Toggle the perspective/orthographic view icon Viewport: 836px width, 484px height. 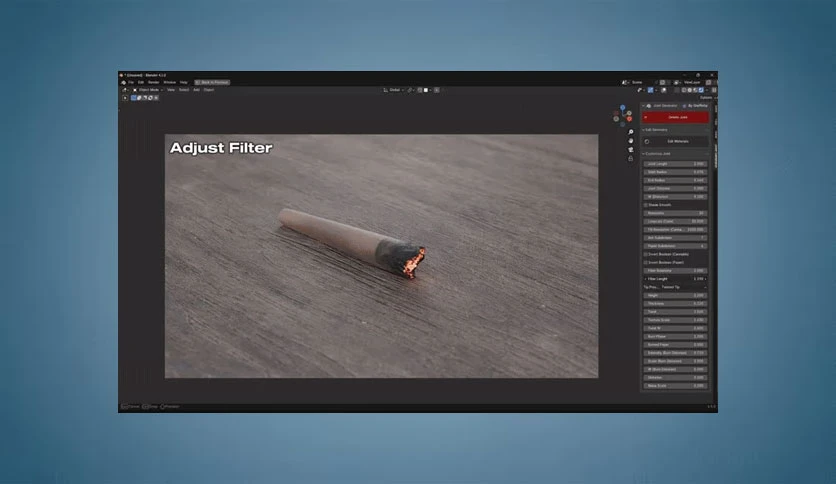tap(631, 158)
